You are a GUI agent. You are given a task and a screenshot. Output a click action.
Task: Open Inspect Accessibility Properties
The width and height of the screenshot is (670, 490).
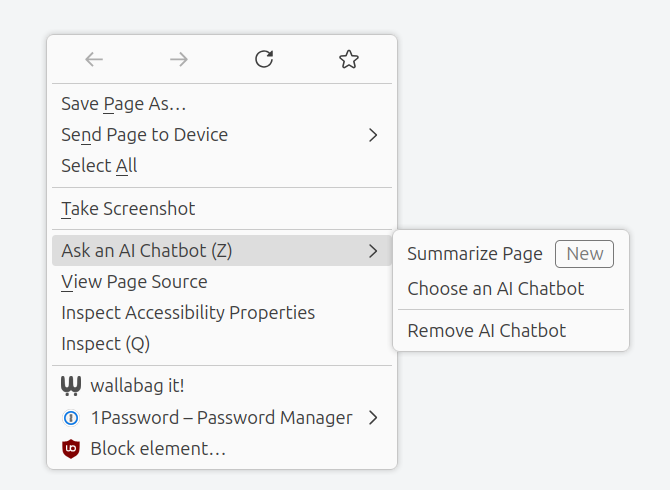[x=188, y=313]
